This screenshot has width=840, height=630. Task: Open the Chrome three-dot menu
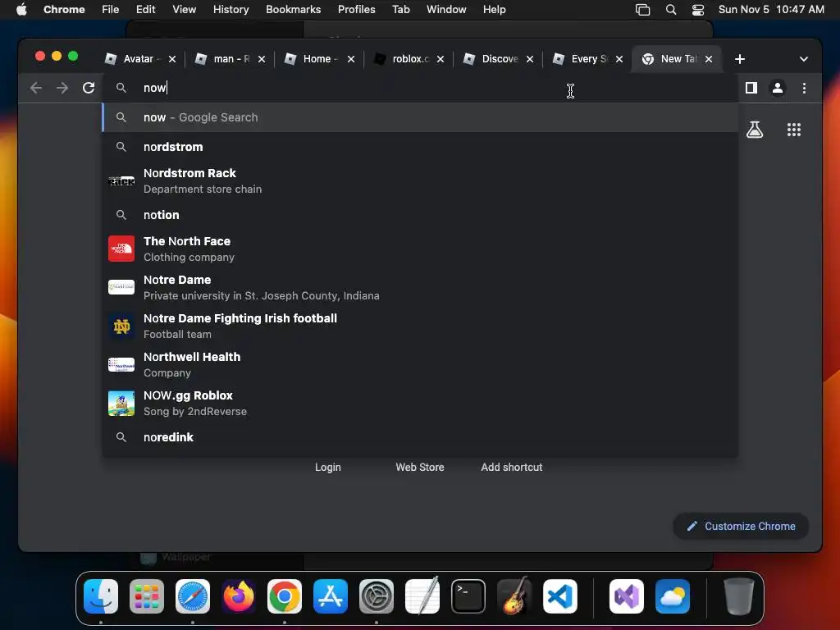coord(804,88)
